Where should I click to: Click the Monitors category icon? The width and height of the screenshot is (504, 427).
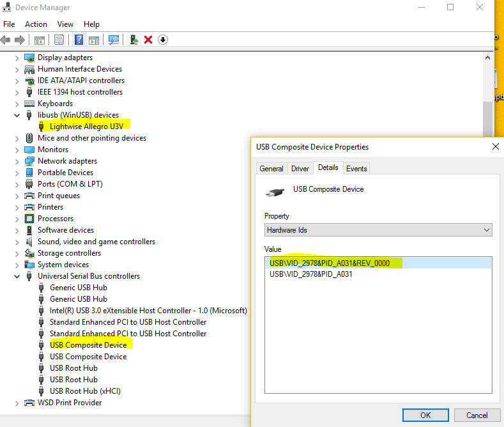click(29, 150)
